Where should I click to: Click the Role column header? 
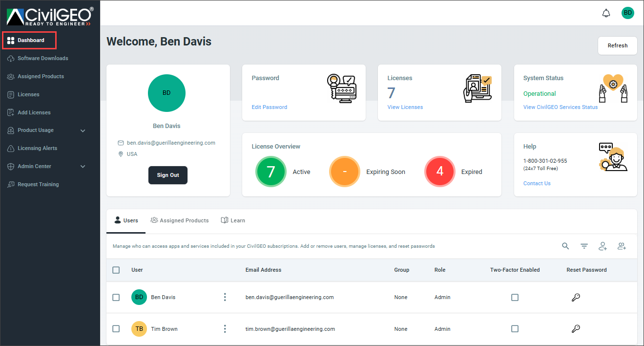click(x=440, y=270)
